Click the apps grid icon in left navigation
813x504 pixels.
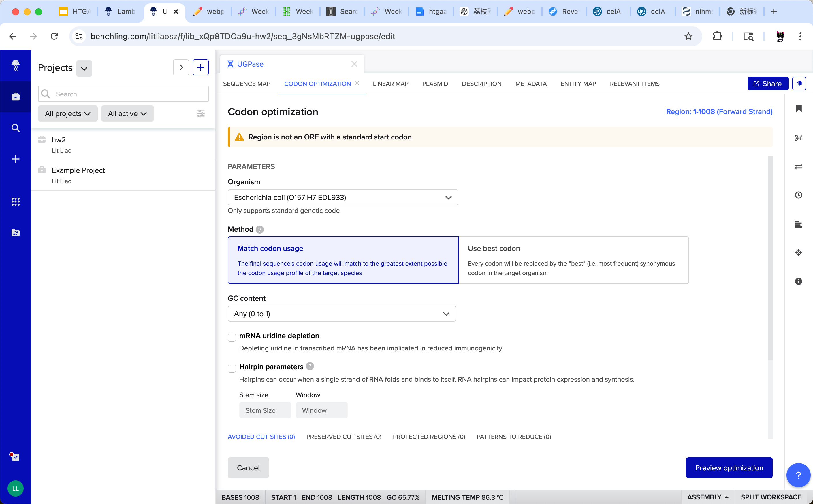click(15, 201)
